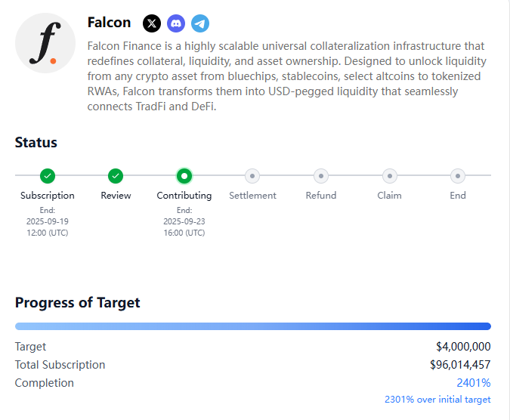Image resolution: width=510 pixels, height=420 pixels.
Task: Click the Settlement step label
Action: click(x=252, y=196)
